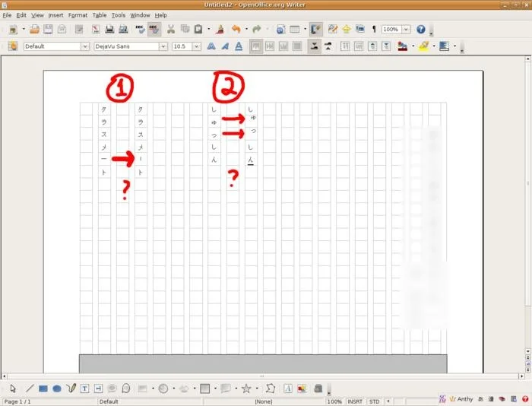532x406 pixels.
Task: Apply Underline formatting
Action: (239, 46)
